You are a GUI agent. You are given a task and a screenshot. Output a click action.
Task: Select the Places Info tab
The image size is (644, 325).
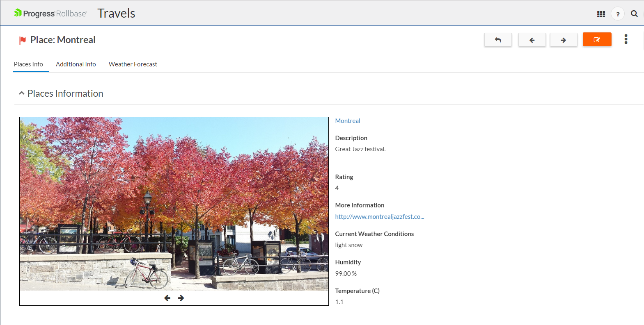[28, 64]
